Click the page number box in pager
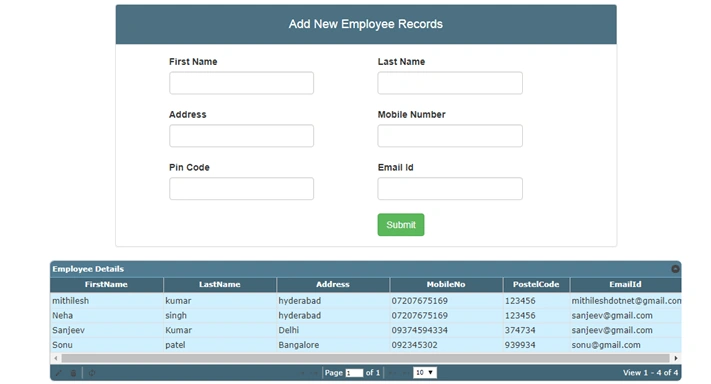The width and height of the screenshot is (711, 384). [354, 373]
